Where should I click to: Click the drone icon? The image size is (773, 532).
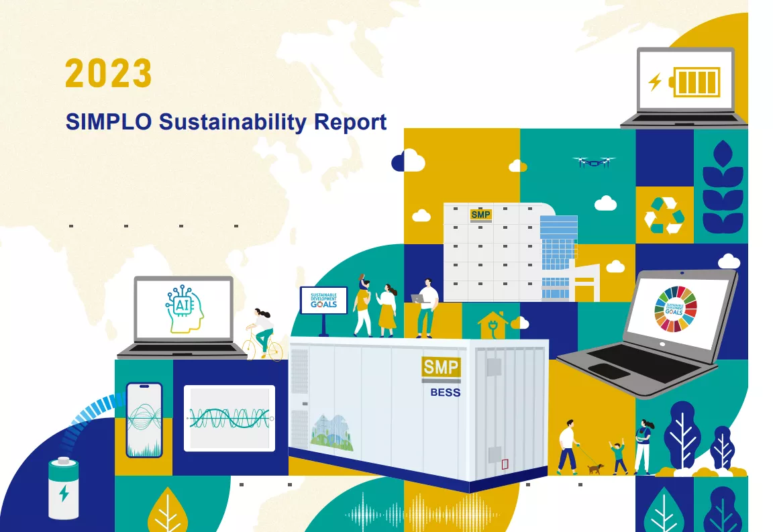[x=594, y=162]
